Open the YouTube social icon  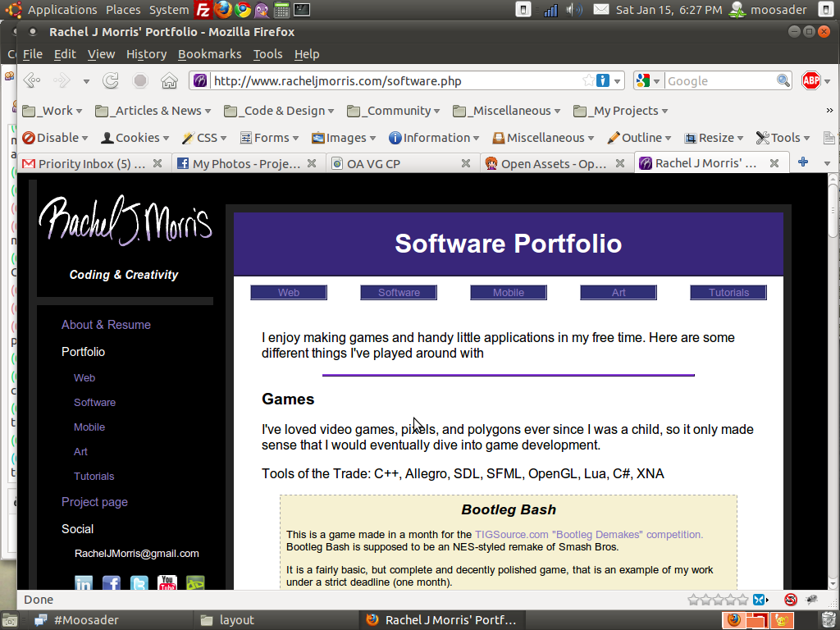[167, 583]
